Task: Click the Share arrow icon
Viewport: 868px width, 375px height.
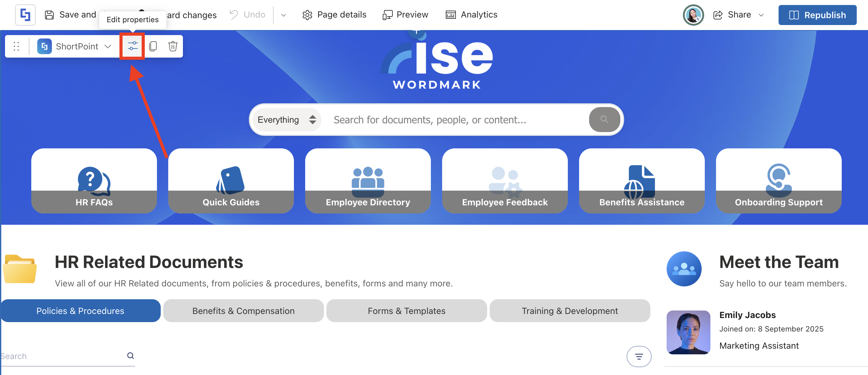Action: pyautogui.click(x=718, y=15)
